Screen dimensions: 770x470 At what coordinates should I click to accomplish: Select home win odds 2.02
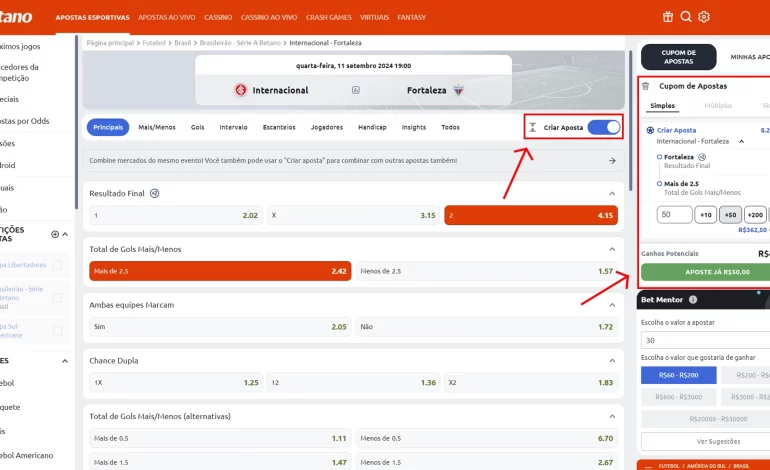(x=176, y=216)
